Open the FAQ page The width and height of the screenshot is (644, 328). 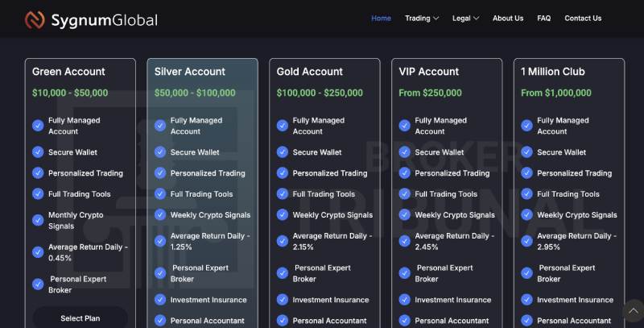pyautogui.click(x=544, y=19)
